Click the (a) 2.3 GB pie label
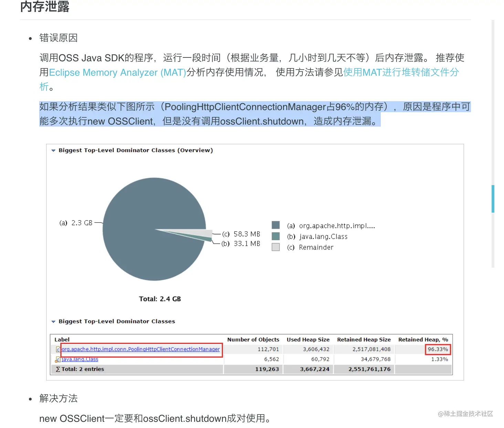 [x=76, y=223]
